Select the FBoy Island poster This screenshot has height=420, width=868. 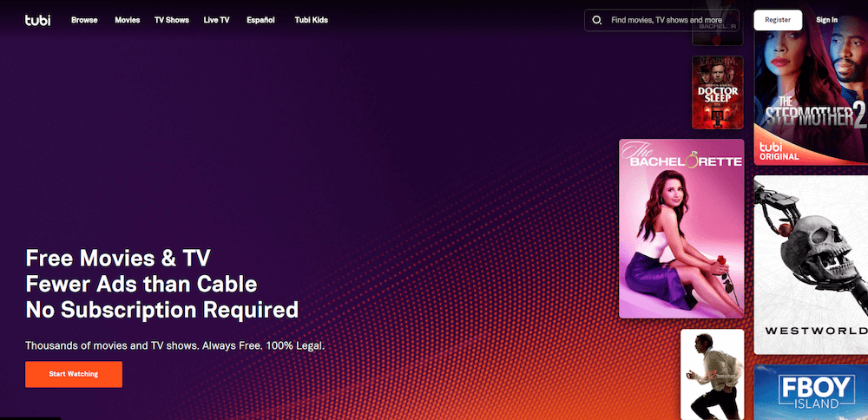[811, 391]
